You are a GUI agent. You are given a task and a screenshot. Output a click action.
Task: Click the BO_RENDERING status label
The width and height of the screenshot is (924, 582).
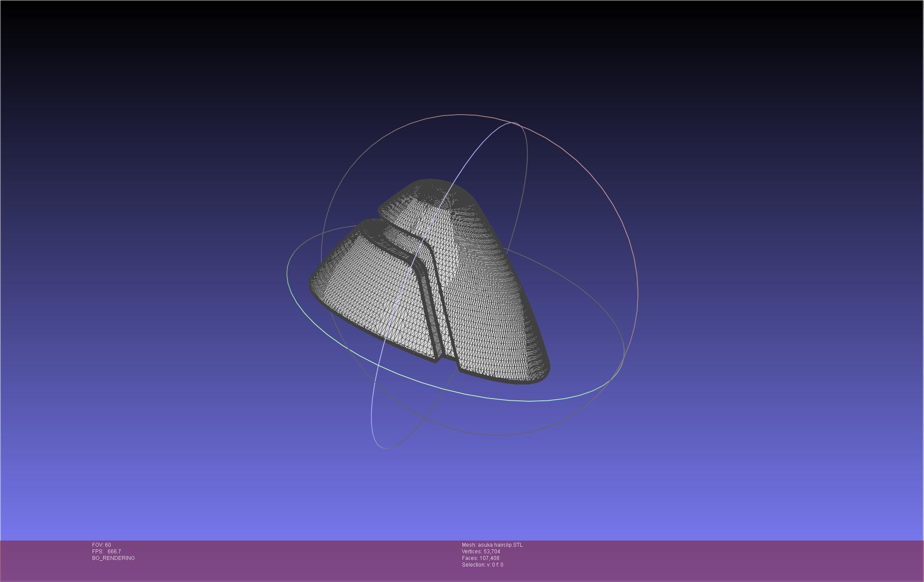pyautogui.click(x=113, y=558)
